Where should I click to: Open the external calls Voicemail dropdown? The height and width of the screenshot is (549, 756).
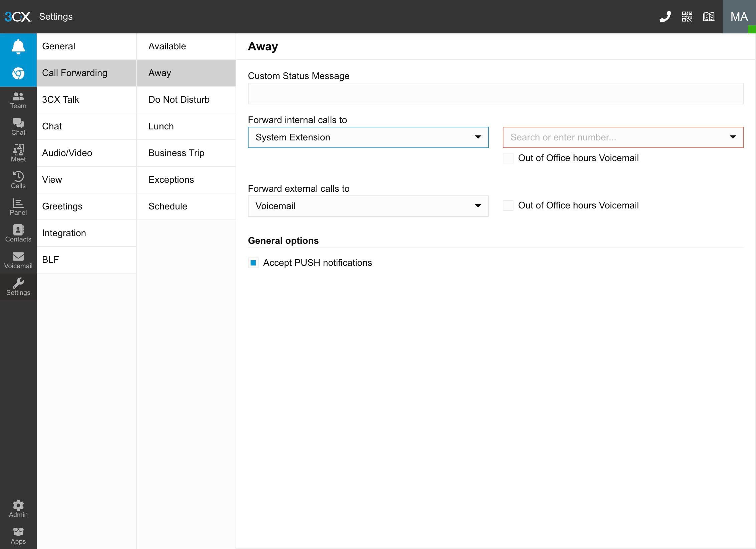(x=368, y=206)
